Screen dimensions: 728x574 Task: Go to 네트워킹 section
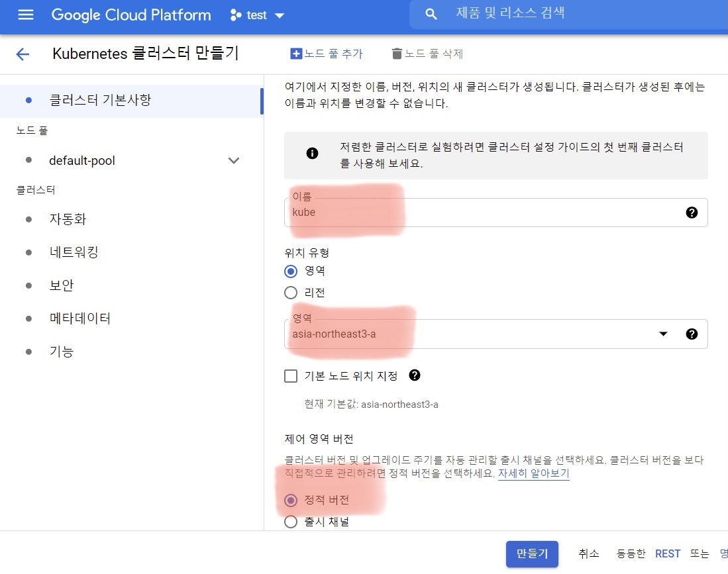click(74, 252)
